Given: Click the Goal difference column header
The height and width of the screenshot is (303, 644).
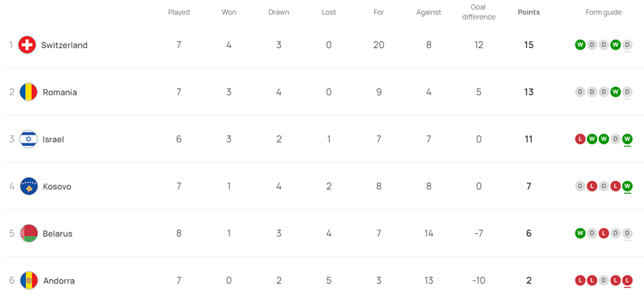Looking at the screenshot, I should click(479, 12).
